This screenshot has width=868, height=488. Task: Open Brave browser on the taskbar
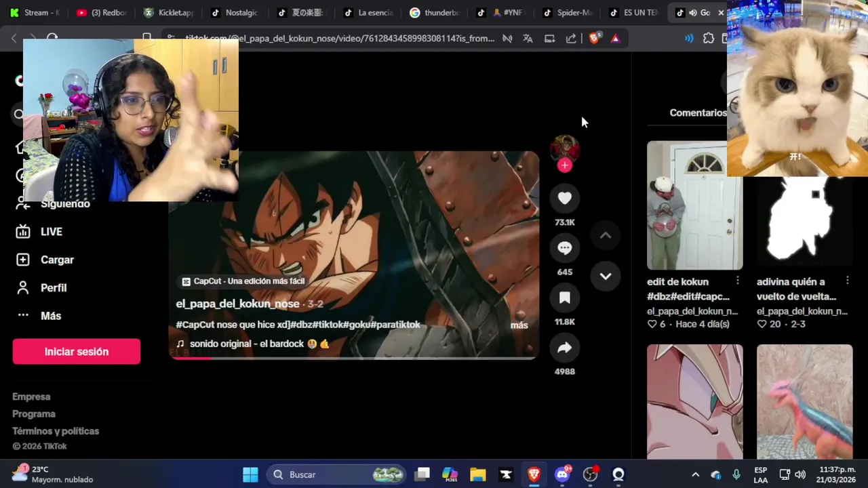(534, 474)
